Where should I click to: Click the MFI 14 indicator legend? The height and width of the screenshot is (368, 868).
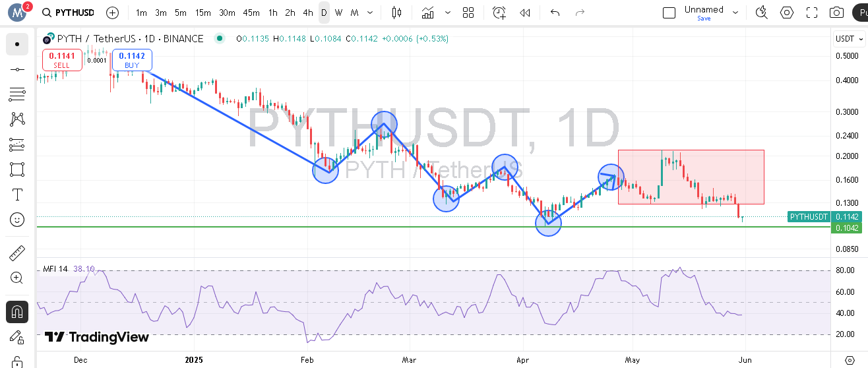pyautogui.click(x=56, y=268)
